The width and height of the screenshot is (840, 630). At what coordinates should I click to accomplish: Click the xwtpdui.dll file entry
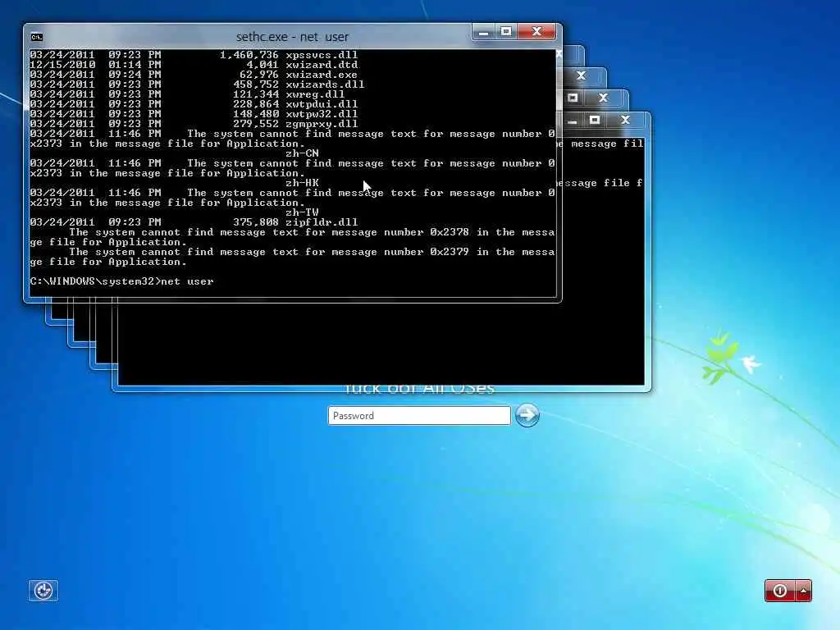(x=322, y=104)
